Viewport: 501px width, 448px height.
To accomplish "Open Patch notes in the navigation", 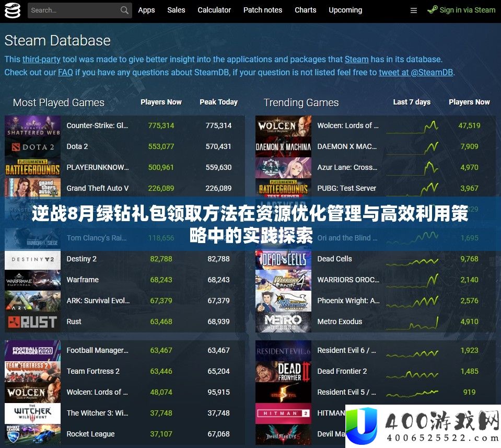I will click(263, 10).
